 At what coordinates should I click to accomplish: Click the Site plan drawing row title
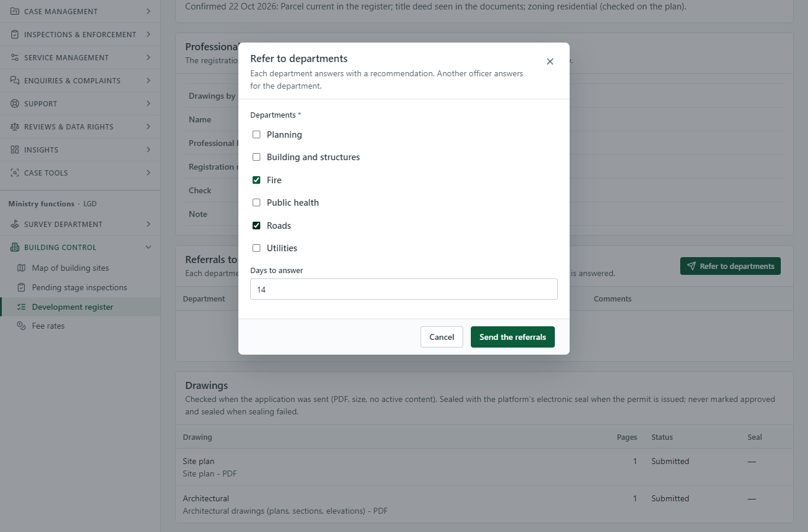pyautogui.click(x=199, y=461)
